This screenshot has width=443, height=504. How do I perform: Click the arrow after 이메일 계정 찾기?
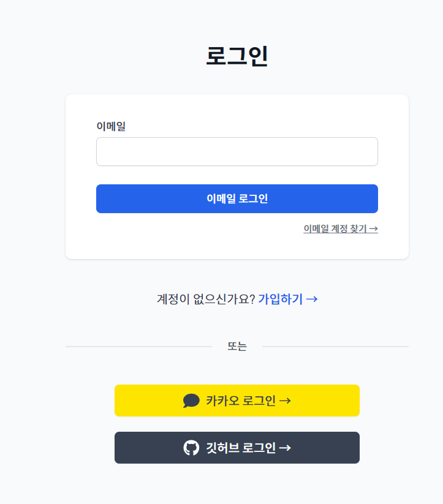coord(373,228)
